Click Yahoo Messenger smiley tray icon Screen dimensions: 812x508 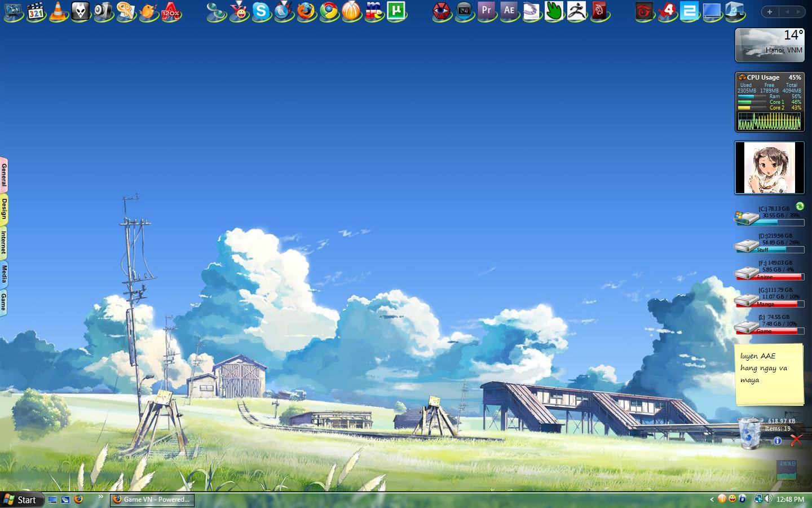732,499
